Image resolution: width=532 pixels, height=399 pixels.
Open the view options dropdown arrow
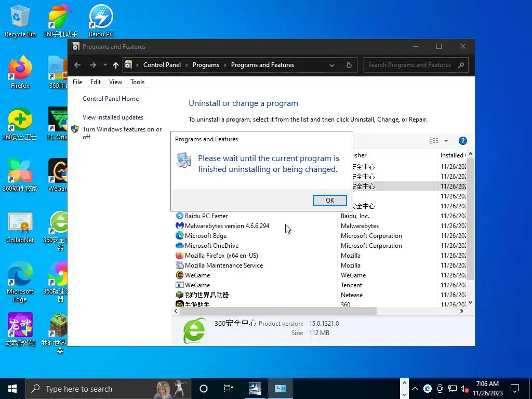click(x=446, y=141)
